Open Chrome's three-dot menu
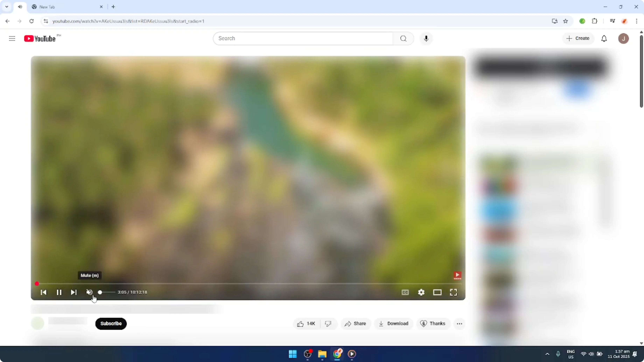The image size is (644, 362). click(637, 21)
